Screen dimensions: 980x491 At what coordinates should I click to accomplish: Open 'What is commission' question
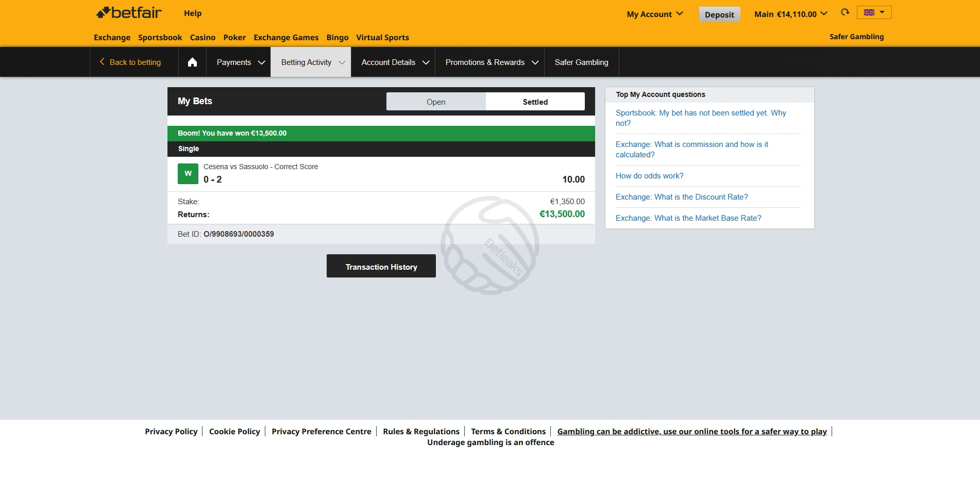tap(692, 150)
